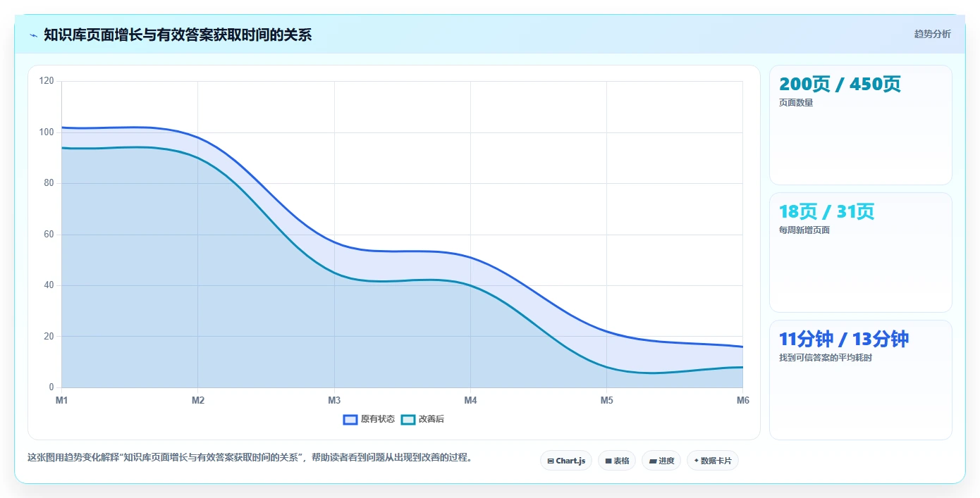Click the 60 y-axis value
Viewport: 980px width, 498px height.
coord(49,235)
